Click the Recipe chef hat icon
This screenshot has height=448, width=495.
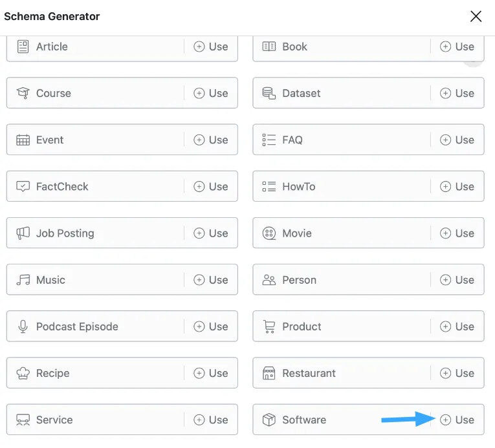23,373
